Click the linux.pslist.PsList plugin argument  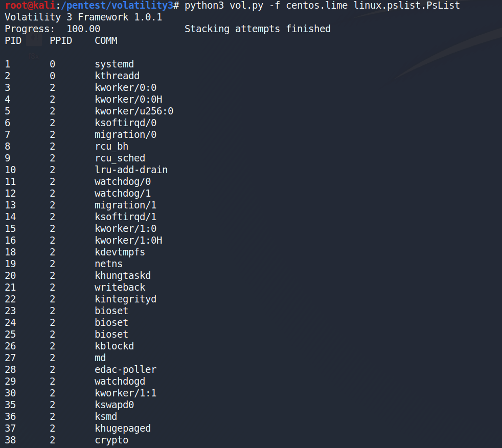click(407, 6)
